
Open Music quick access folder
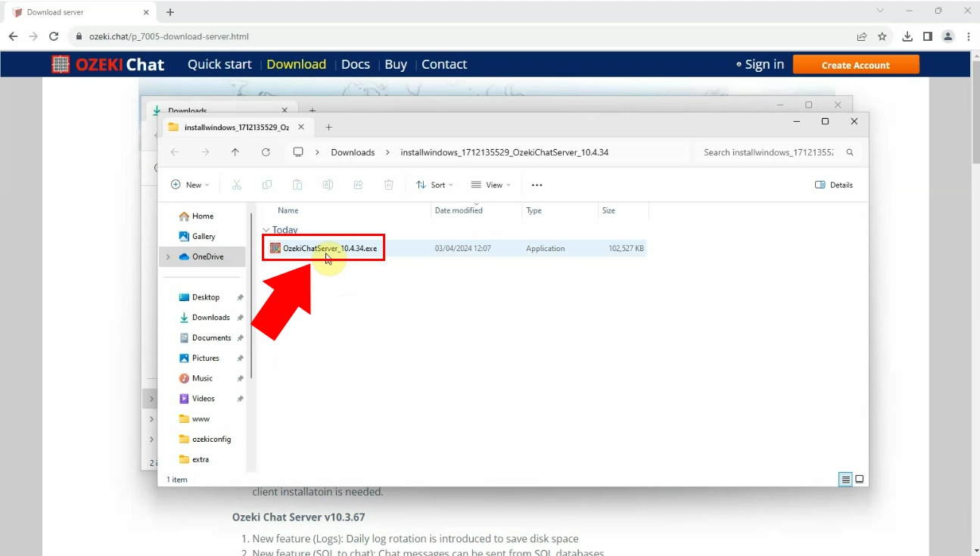[x=196, y=378]
